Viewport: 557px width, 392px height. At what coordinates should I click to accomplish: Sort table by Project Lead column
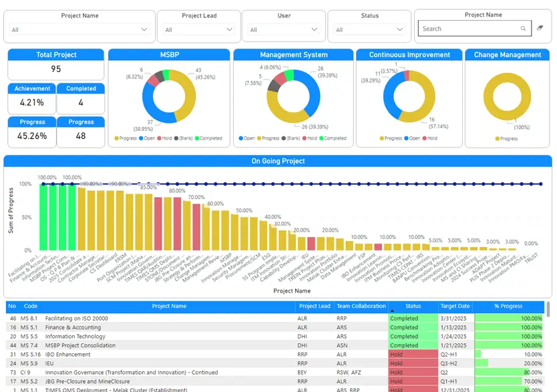pyautogui.click(x=315, y=306)
